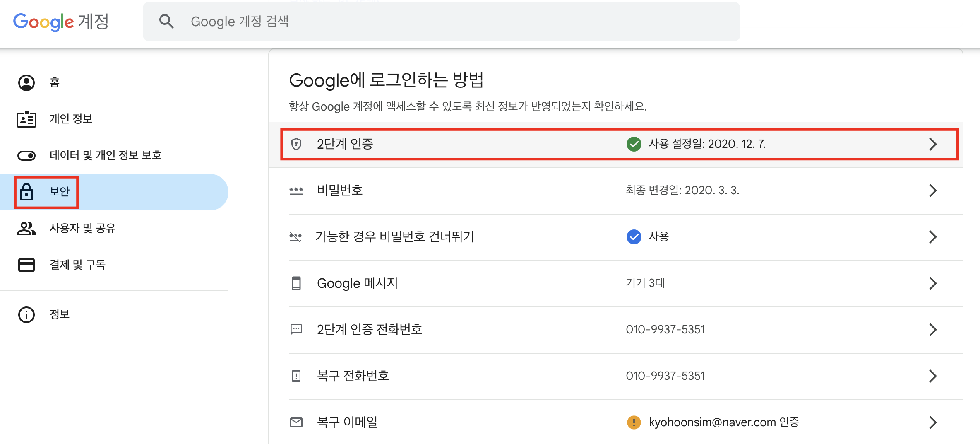Screen dimensions: 980x444
Task: Open the 2단계 인증 전화번호 setting
Action: tap(616, 330)
